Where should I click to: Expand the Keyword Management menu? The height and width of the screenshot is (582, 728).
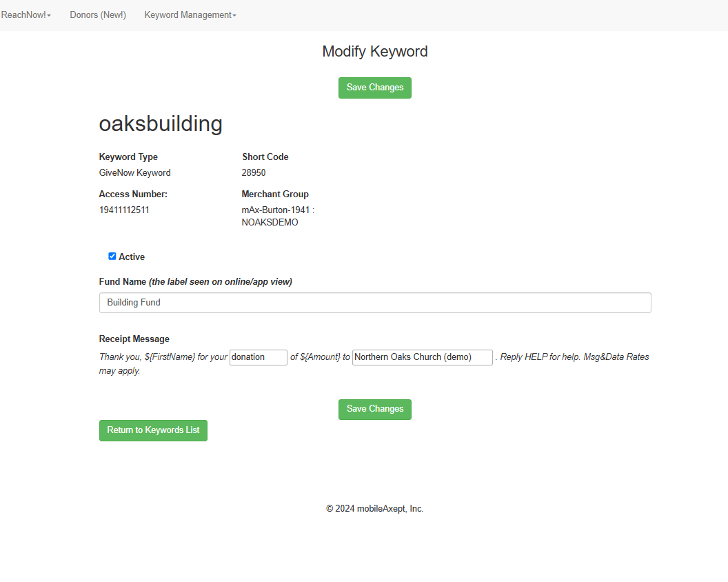coord(190,15)
